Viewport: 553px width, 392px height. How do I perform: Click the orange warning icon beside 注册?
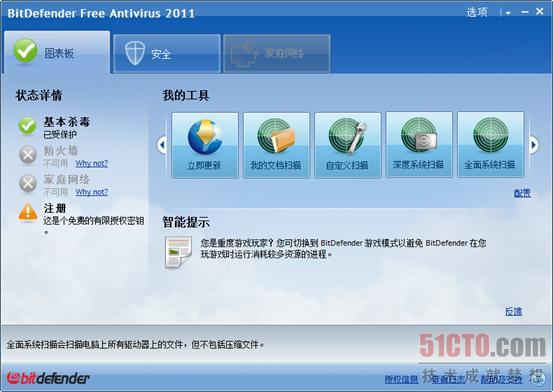(28, 212)
